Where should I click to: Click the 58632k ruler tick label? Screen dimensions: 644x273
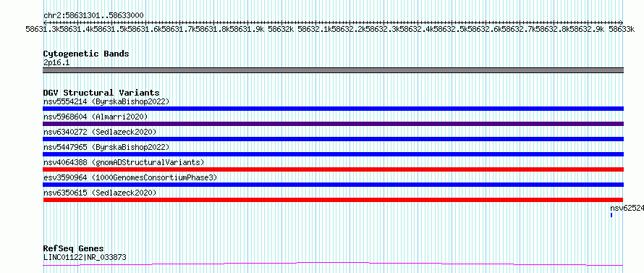[x=281, y=29]
